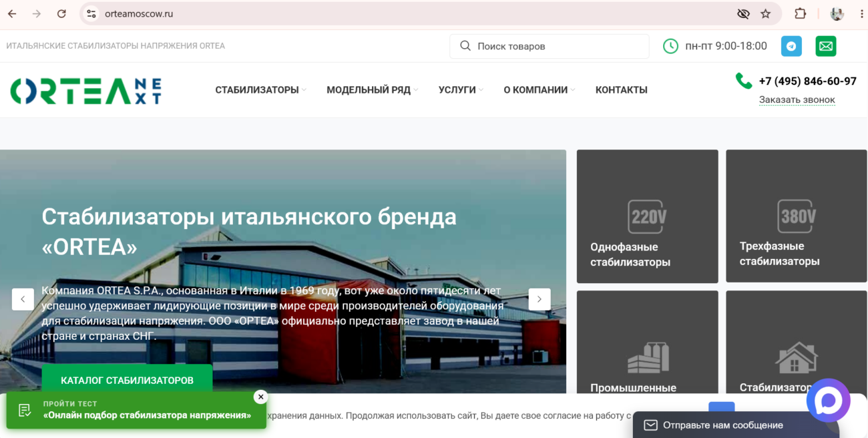Click the green phone handset icon

tap(743, 81)
